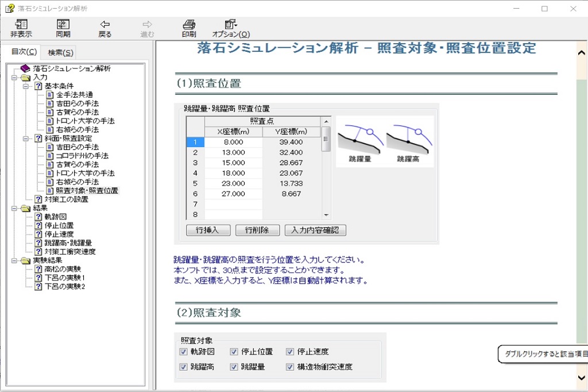Click the 入力 folder icon
Screen dimensions: 588x392
[x=25, y=78]
